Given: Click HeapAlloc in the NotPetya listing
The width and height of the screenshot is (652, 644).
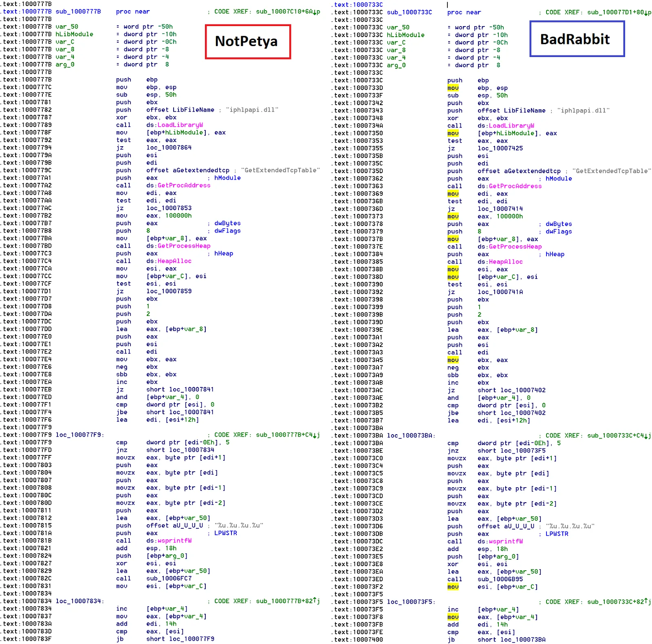Looking at the screenshot, I should (x=174, y=261).
